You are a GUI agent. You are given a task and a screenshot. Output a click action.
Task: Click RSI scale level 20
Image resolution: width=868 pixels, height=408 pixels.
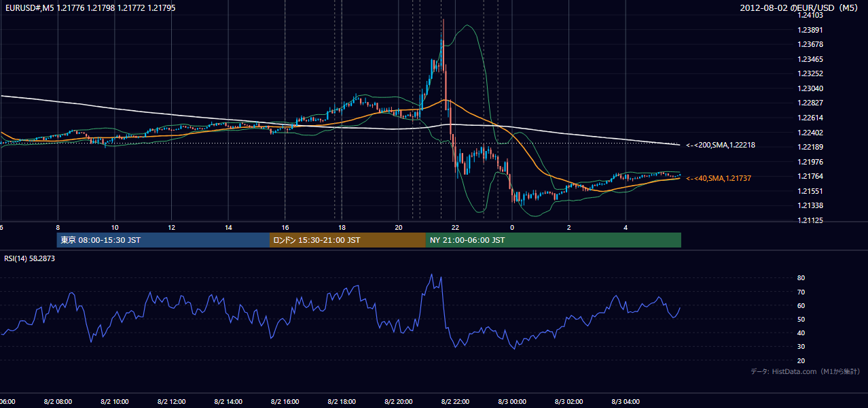(x=801, y=360)
